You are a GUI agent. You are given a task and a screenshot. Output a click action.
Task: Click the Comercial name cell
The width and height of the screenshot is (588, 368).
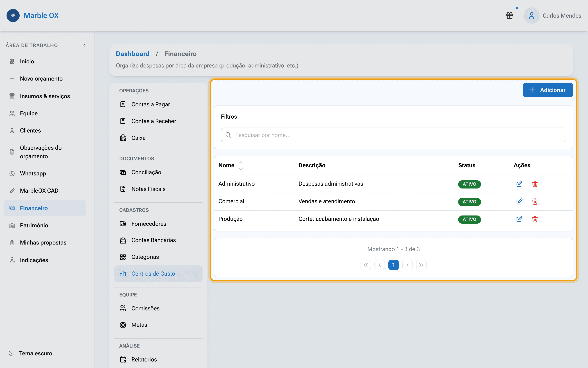[231, 201]
